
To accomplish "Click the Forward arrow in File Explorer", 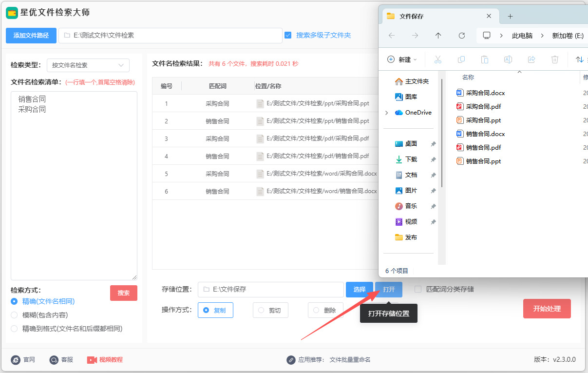I will tap(415, 36).
